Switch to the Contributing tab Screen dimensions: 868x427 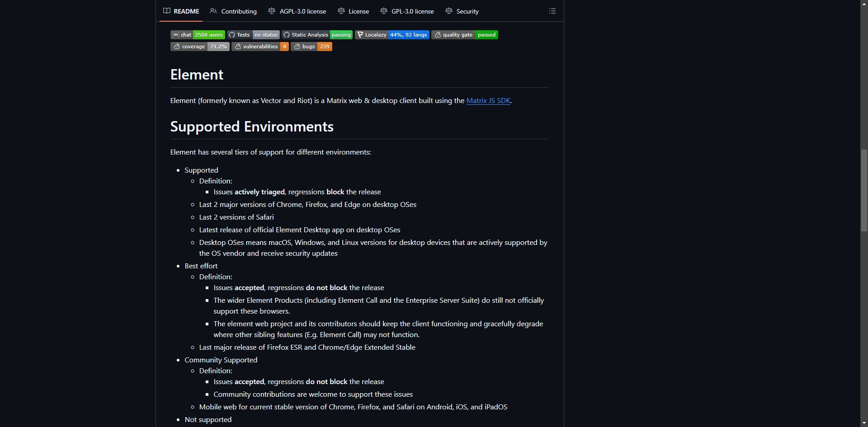pyautogui.click(x=233, y=11)
